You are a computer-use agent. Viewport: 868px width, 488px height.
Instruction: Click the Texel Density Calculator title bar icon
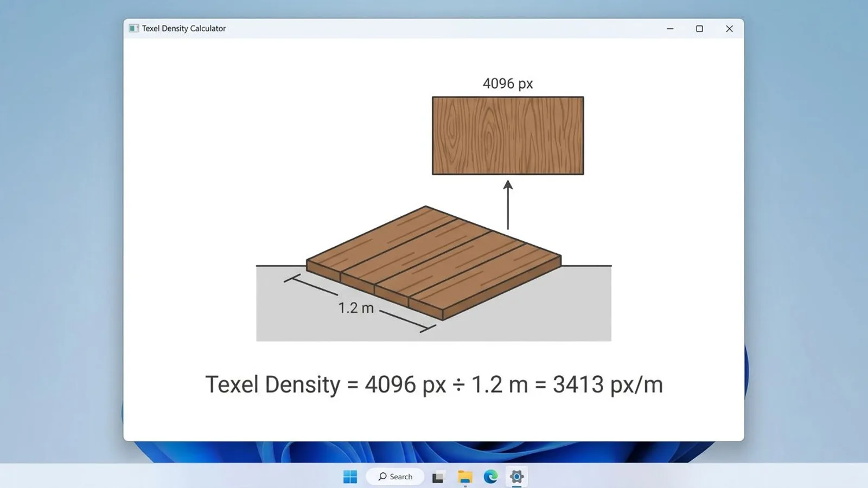tap(133, 28)
